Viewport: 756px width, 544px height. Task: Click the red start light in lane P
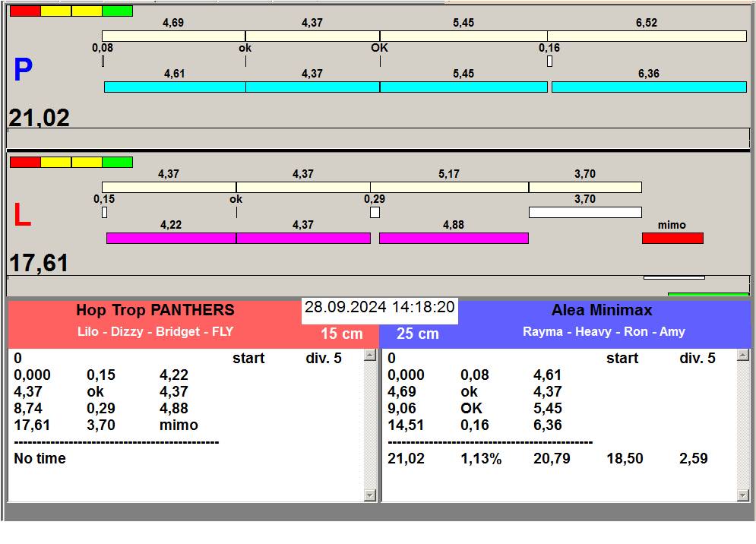(25, 11)
